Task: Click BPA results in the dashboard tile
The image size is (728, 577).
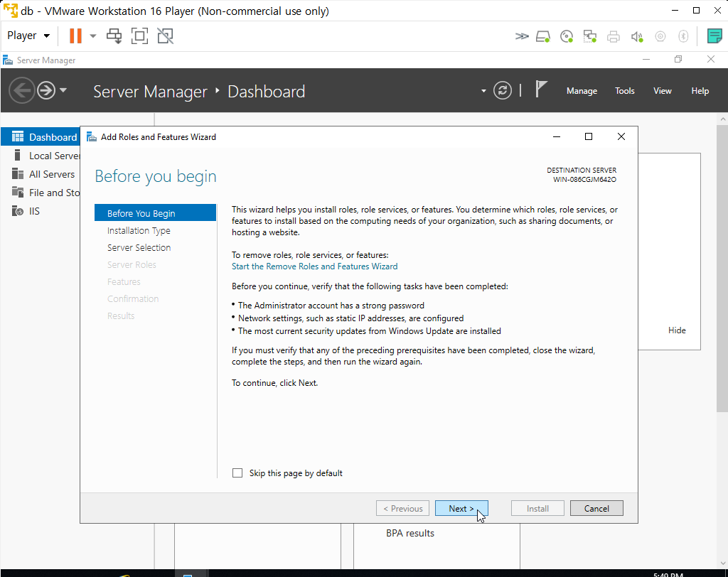Action: tap(410, 534)
